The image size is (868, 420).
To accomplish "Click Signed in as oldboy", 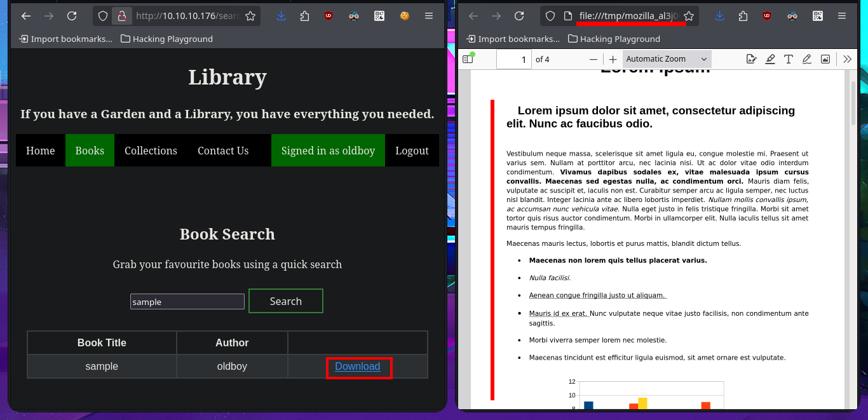I will 328,151.
